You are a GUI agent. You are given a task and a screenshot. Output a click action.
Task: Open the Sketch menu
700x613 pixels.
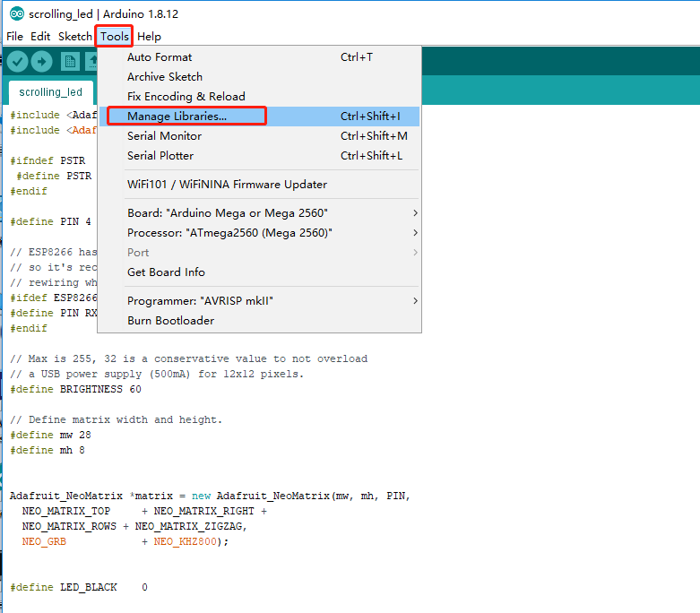coord(75,37)
